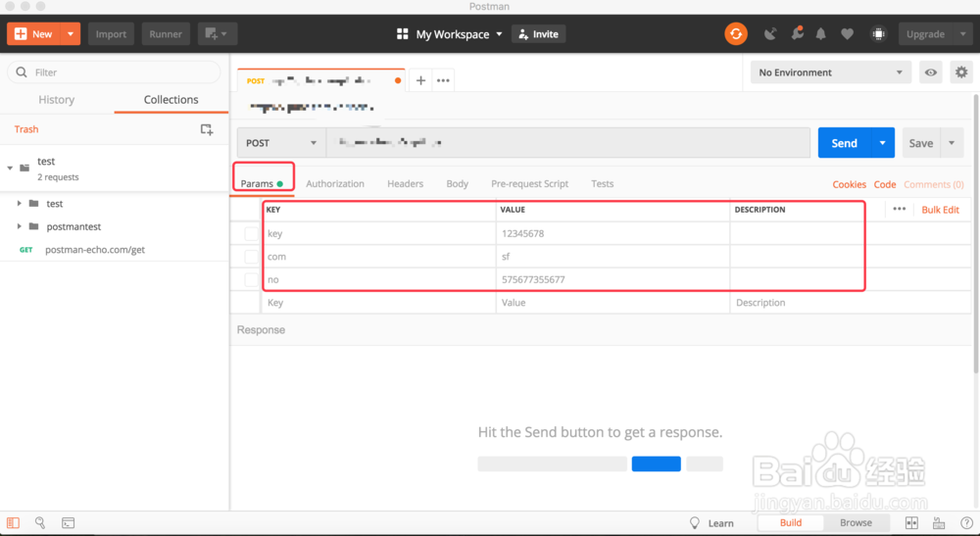Open the POST method dropdown

(281, 143)
